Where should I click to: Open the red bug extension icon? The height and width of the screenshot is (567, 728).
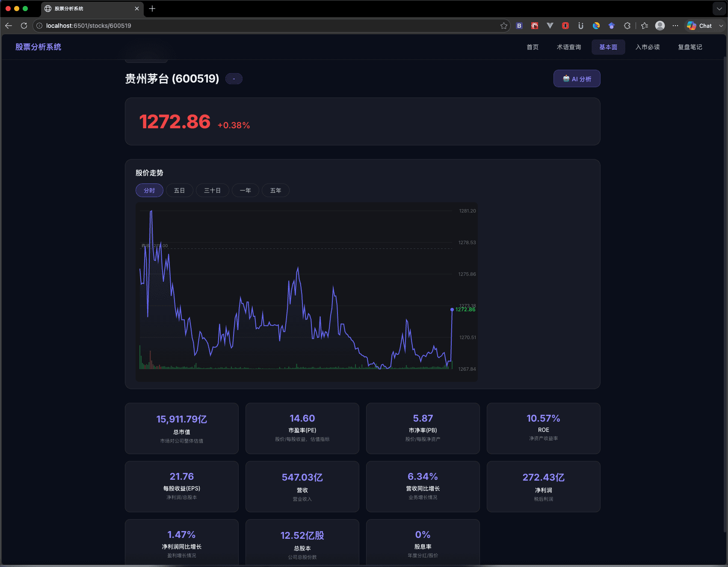[535, 26]
